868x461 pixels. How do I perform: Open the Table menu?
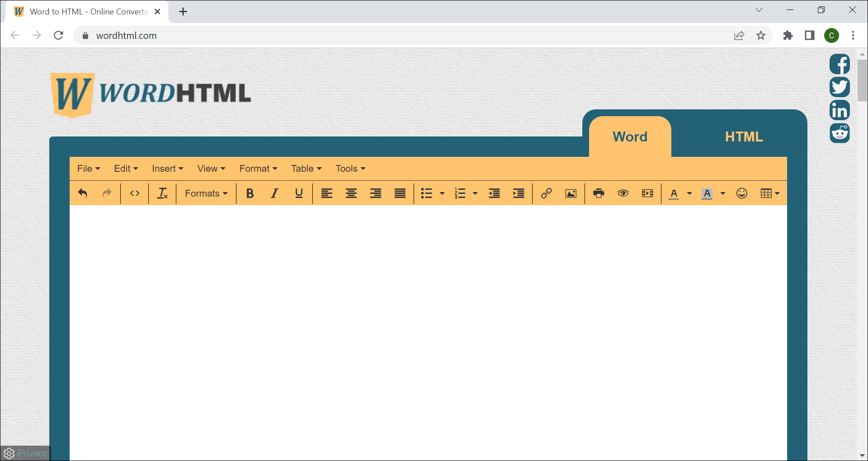[307, 169]
